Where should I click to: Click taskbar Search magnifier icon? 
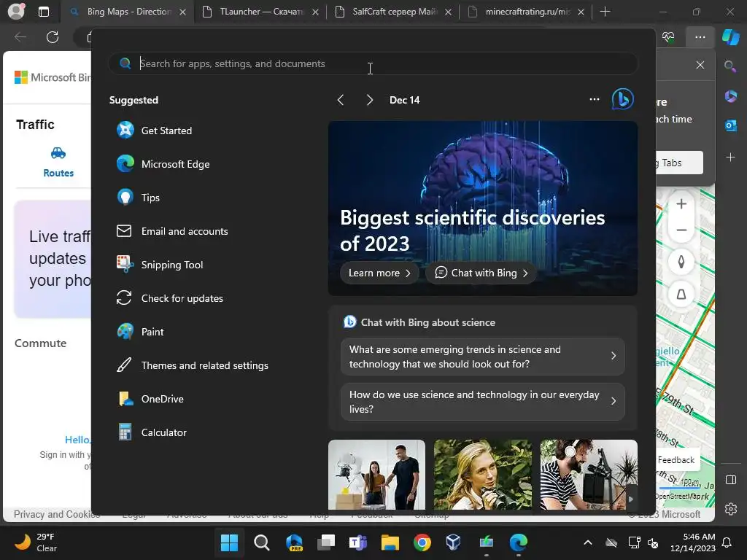[x=262, y=542]
